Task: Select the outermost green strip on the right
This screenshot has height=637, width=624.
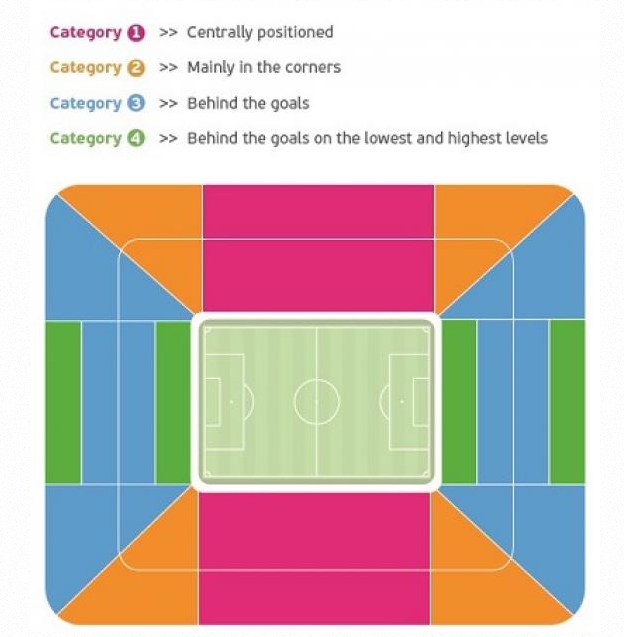Action: click(567, 401)
